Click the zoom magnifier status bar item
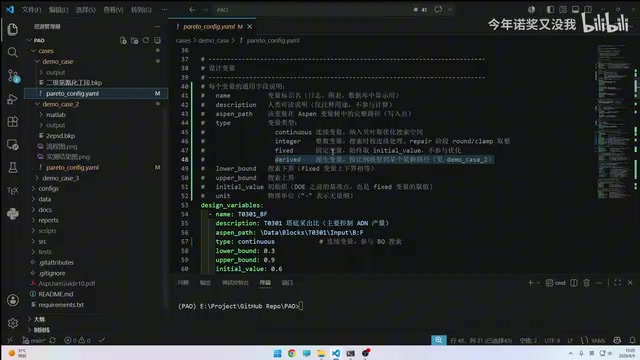The height and width of the screenshot is (360, 640). pyautogui.click(x=439, y=340)
